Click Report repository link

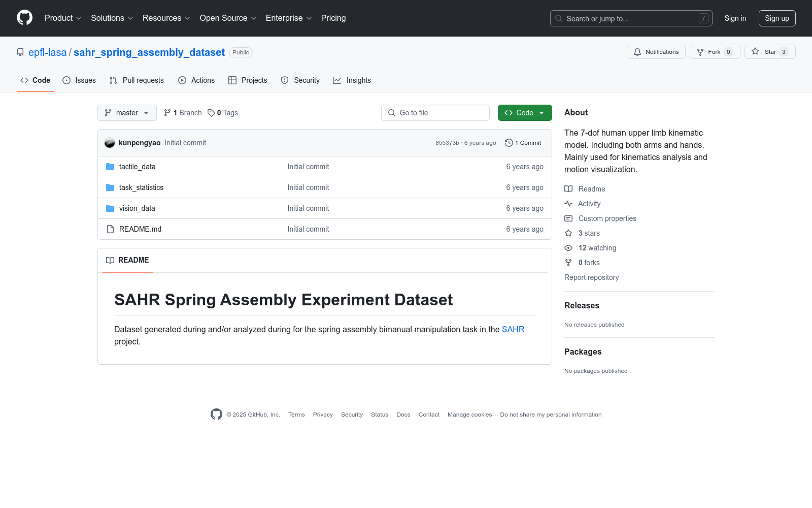591,277
